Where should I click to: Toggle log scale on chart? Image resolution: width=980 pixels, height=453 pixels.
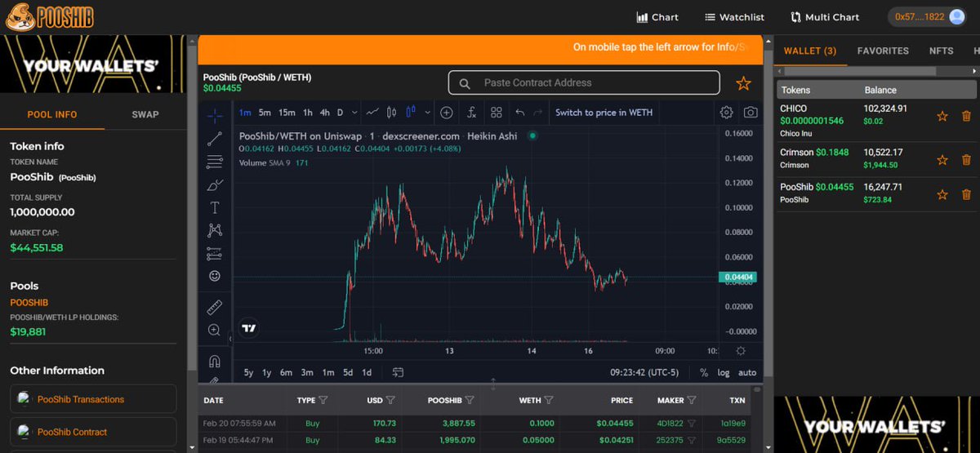click(x=724, y=372)
